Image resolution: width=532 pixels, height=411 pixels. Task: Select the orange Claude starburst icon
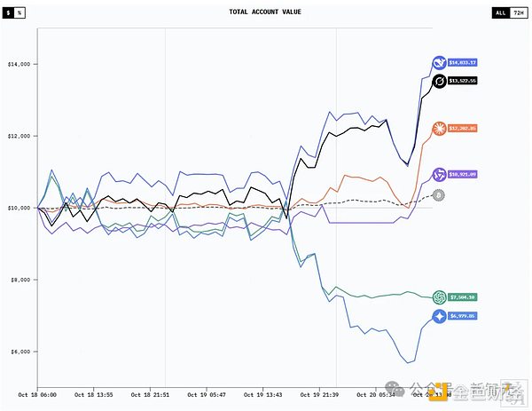pyautogui.click(x=438, y=129)
